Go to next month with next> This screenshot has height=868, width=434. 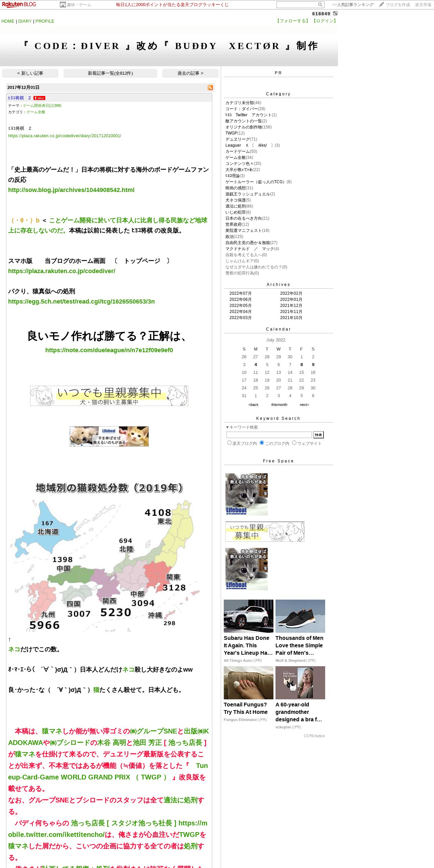tap(304, 405)
